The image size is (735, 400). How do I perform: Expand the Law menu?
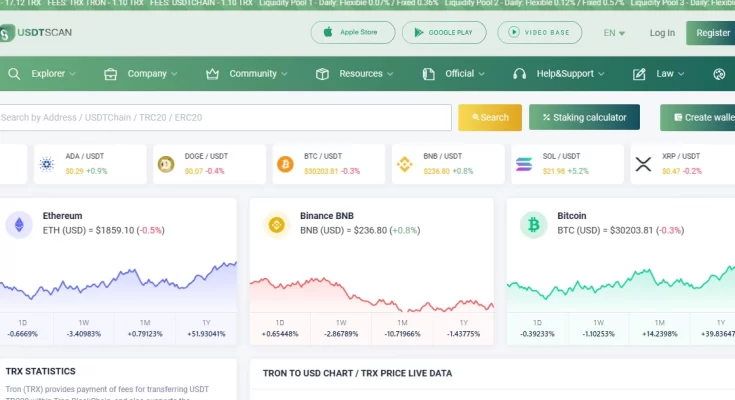pyautogui.click(x=670, y=74)
